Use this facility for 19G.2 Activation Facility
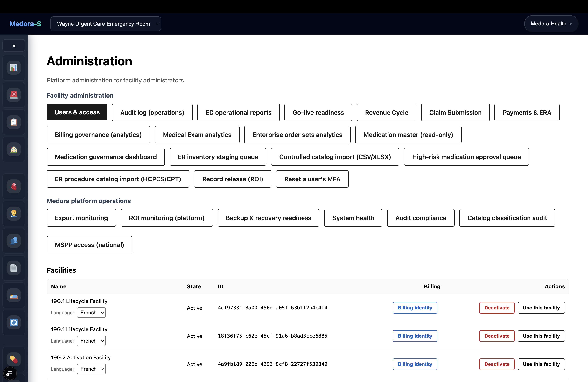The width and height of the screenshot is (588, 382). pyautogui.click(x=541, y=364)
